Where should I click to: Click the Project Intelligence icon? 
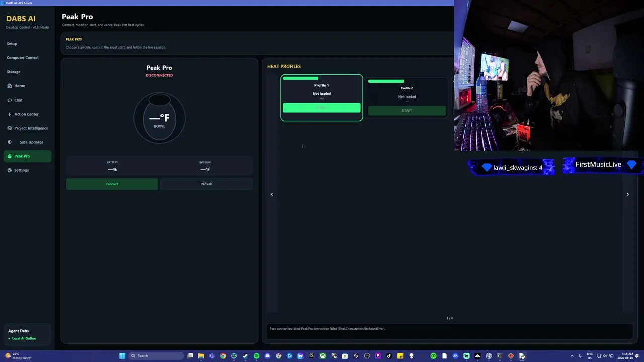[x=10, y=128]
